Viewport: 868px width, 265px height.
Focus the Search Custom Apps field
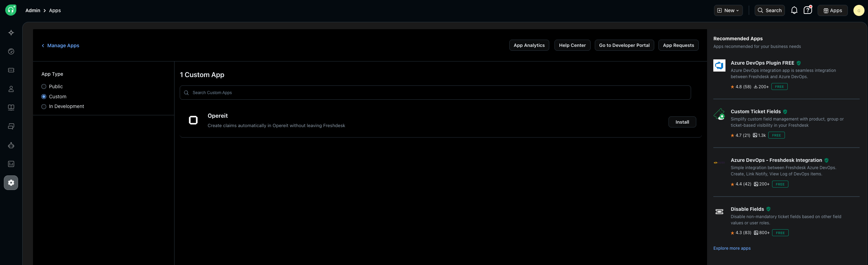tap(435, 93)
